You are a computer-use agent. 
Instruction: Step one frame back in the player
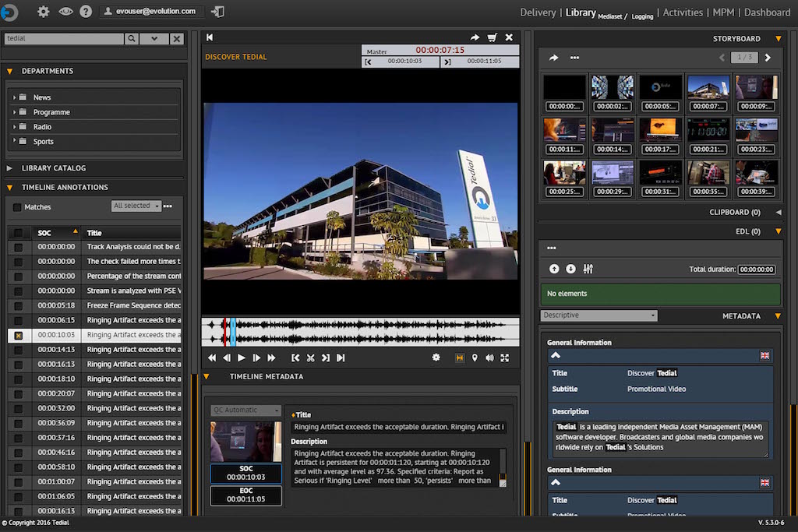click(x=227, y=358)
